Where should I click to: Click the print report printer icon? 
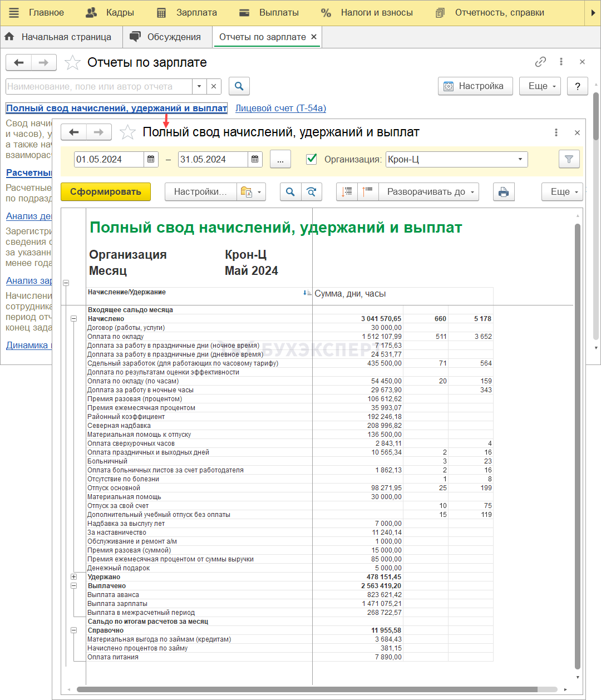pos(503,192)
